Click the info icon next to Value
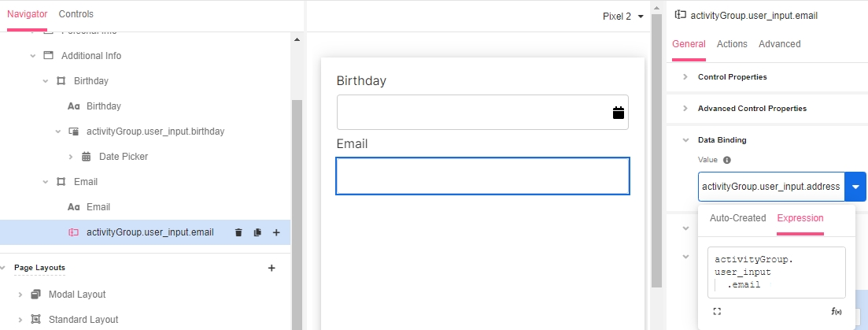Image resolution: width=868 pixels, height=330 pixels. (x=727, y=160)
